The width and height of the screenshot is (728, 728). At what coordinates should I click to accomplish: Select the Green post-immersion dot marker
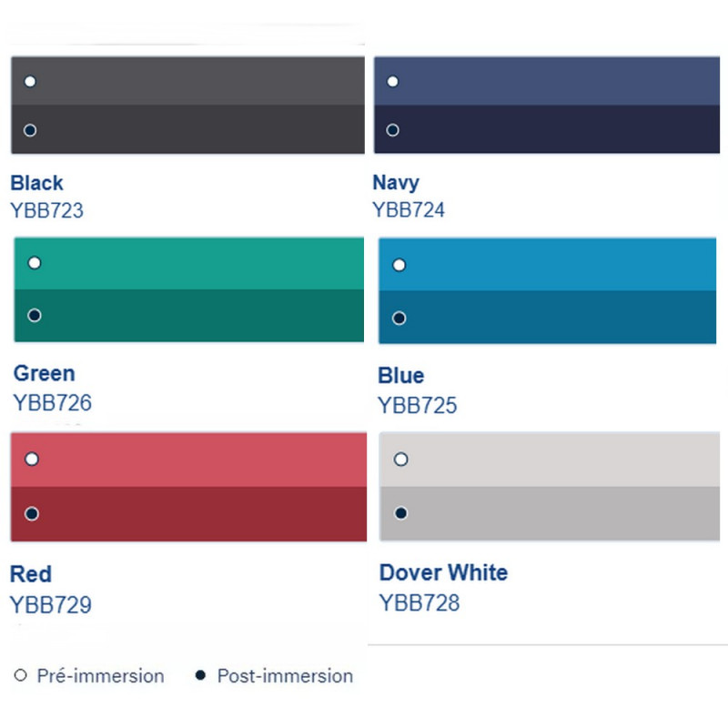click(35, 315)
